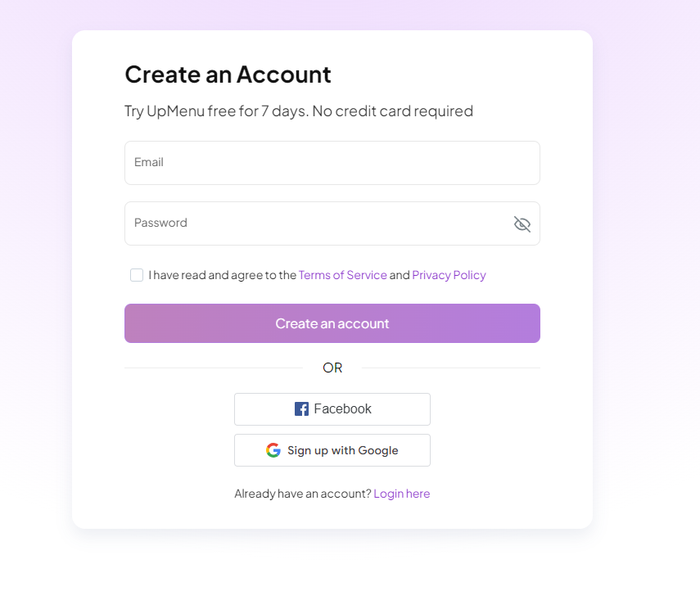Click the Create an Account heading

pos(228,74)
